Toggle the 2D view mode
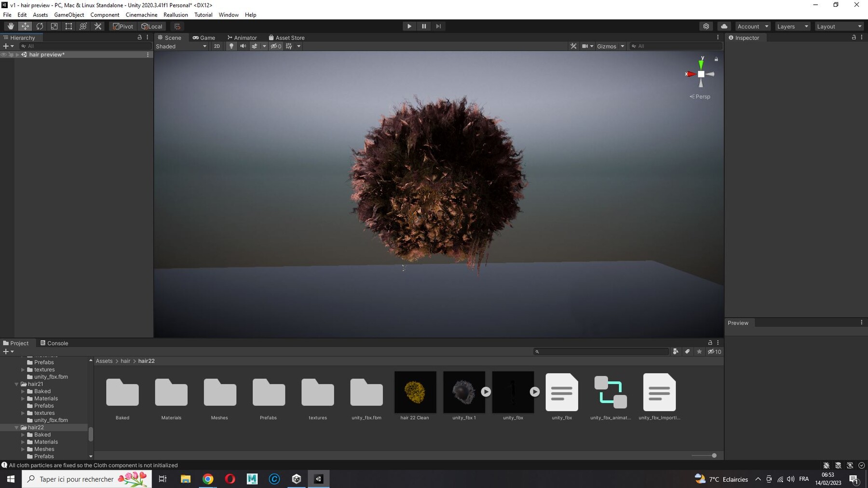 click(x=217, y=46)
